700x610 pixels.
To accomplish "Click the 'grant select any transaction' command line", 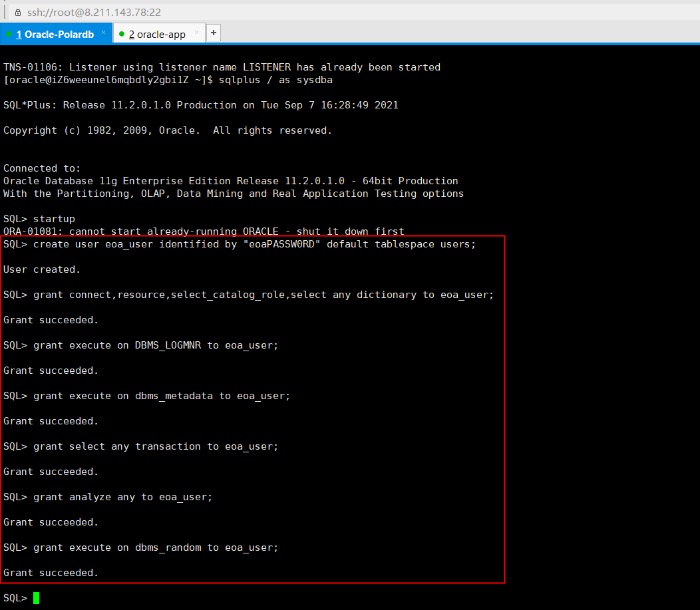I will (x=140, y=446).
